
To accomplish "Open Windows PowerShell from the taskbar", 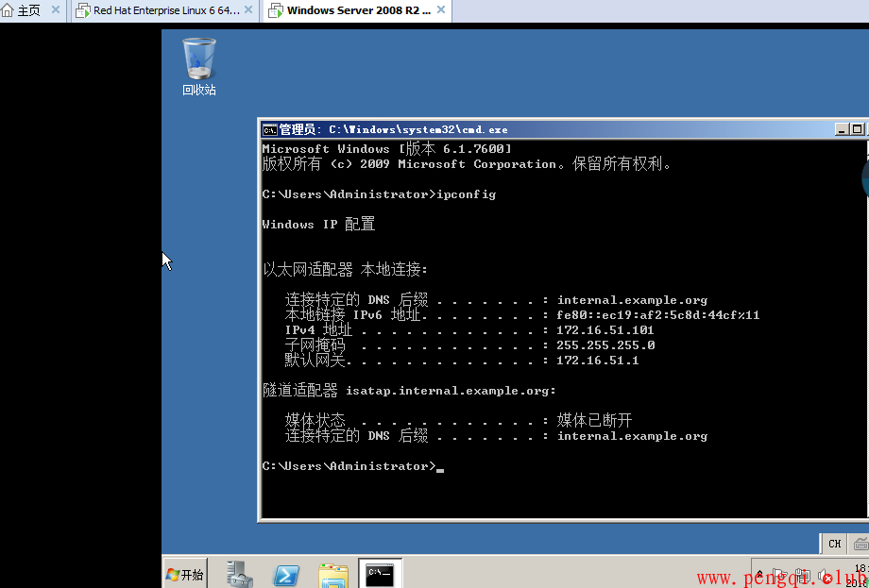I will (286, 574).
